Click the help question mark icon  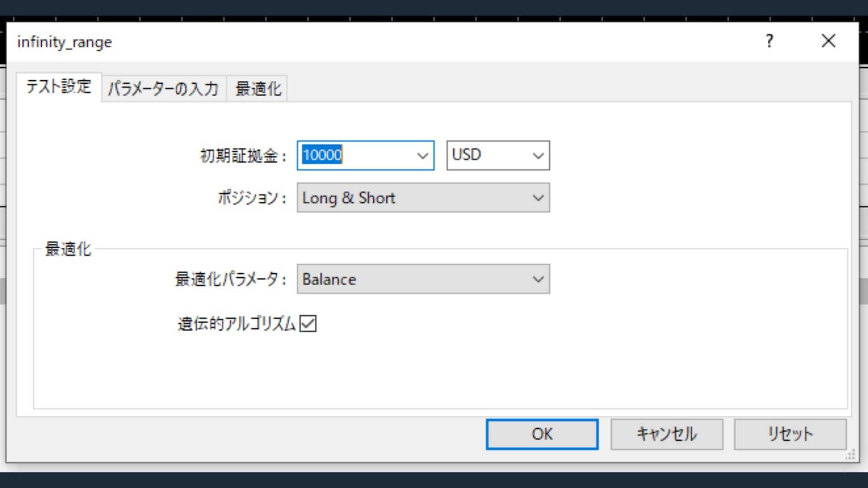pos(769,41)
